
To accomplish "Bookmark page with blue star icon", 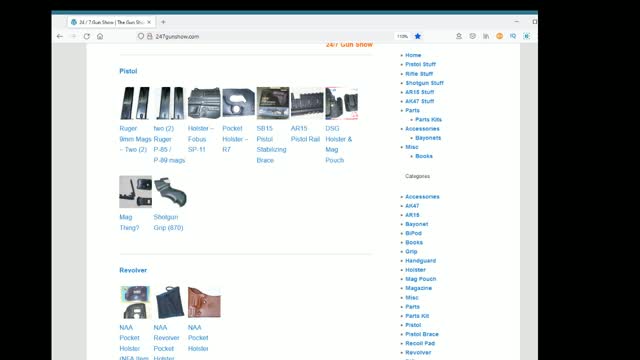I will (418, 36).
